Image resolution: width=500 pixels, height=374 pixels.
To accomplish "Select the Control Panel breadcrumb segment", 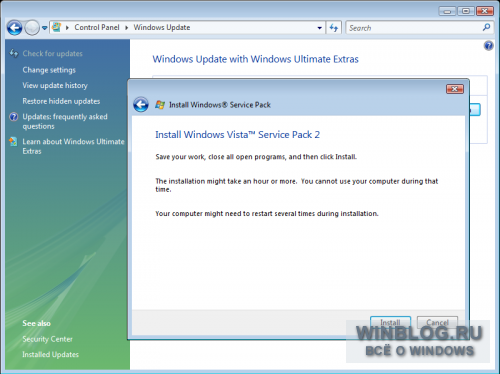I will (97, 27).
